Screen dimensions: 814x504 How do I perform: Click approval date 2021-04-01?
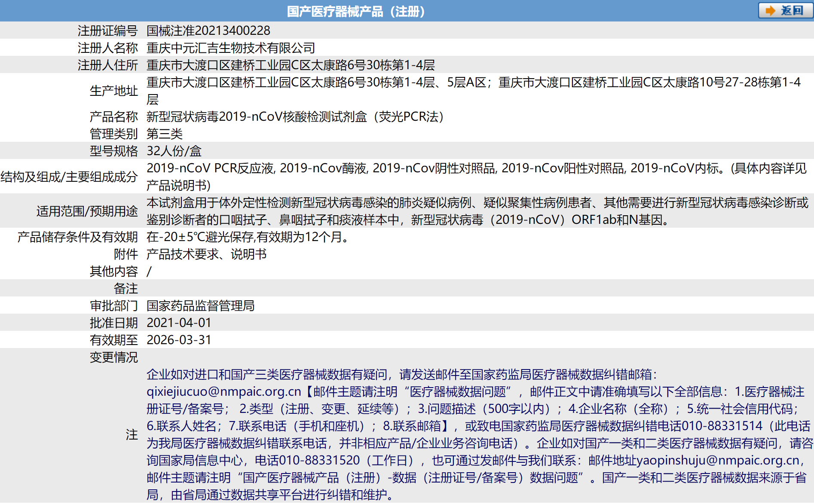(179, 323)
